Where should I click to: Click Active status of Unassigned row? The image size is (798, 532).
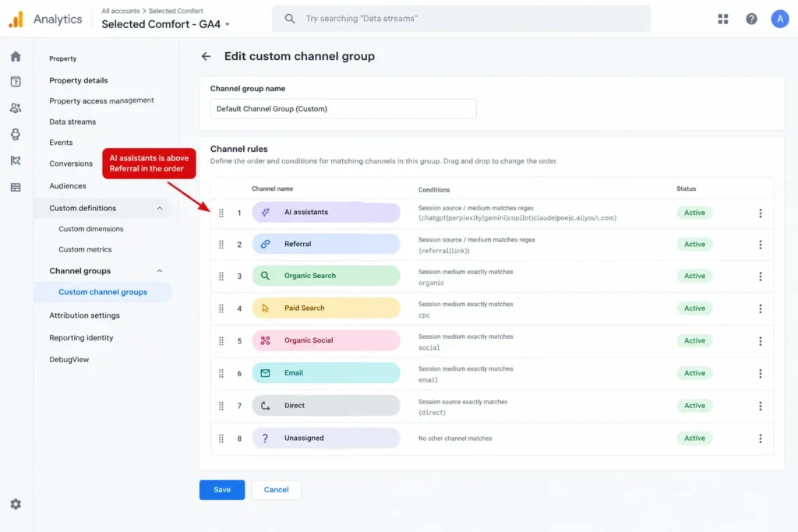coord(694,439)
